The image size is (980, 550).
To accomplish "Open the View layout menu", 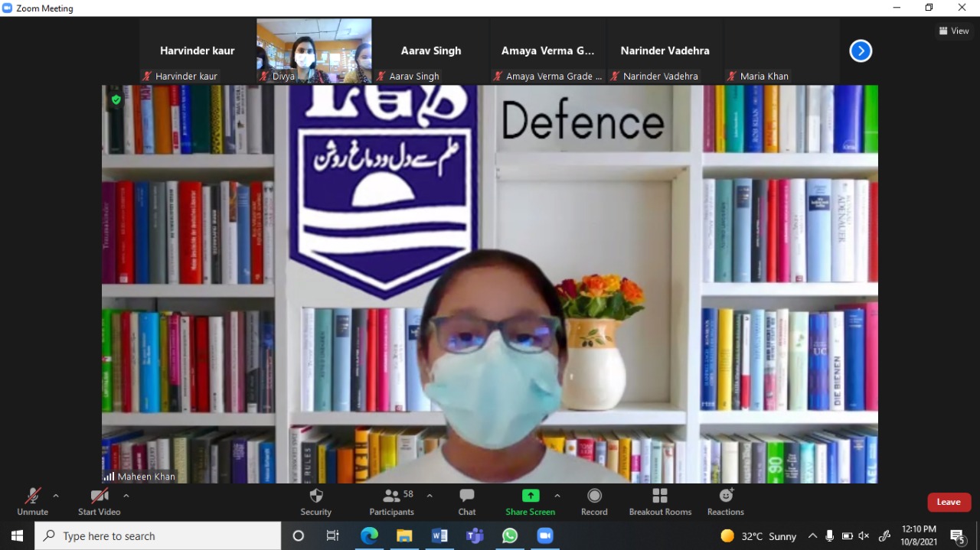I will point(954,31).
